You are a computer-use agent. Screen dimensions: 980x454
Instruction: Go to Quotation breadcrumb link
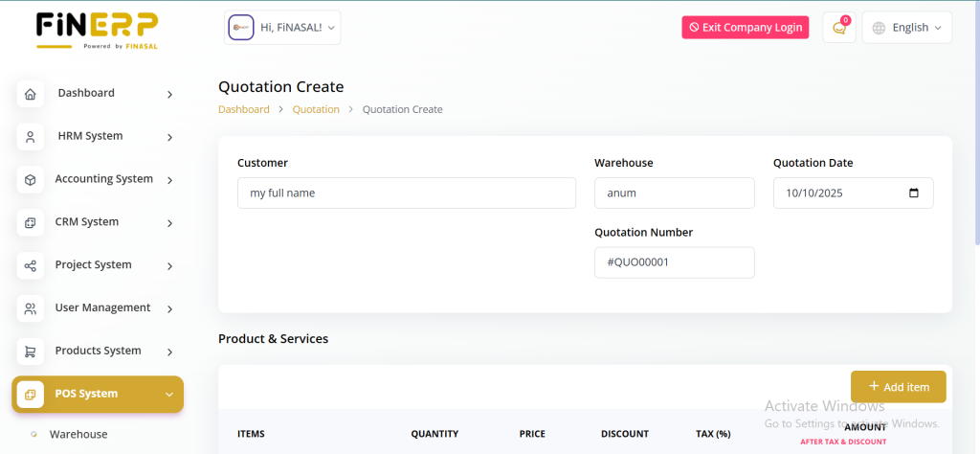[316, 109]
